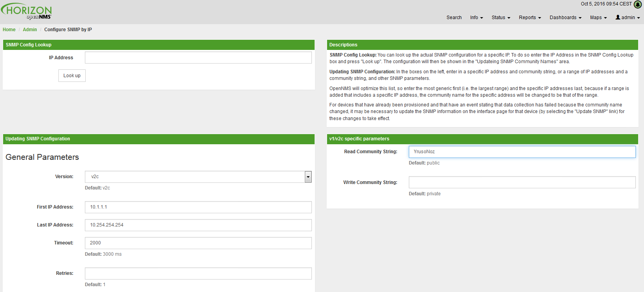Focus the SNMP lookup IP Address field
The width and height of the screenshot is (644, 292).
coord(198,58)
